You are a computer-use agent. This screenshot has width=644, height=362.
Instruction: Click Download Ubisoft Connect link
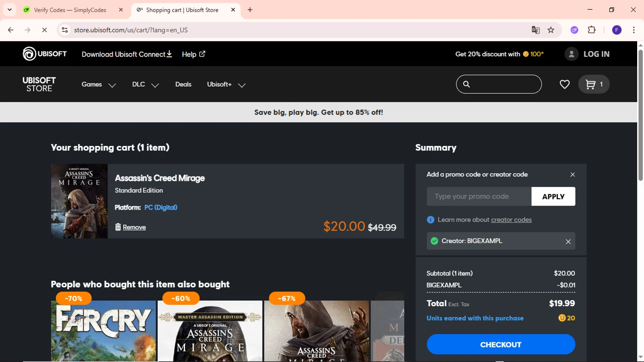coord(127,54)
